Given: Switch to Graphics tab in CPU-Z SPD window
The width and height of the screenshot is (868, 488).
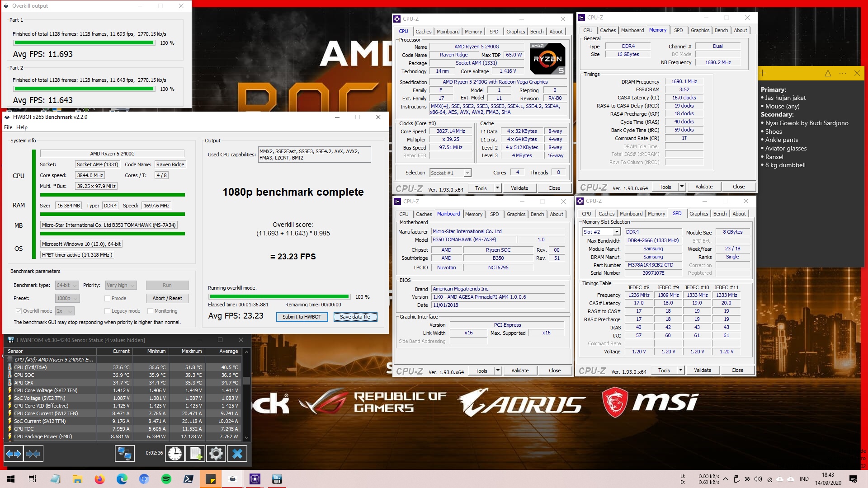Looking at the screenshot, I should (698, 214).
